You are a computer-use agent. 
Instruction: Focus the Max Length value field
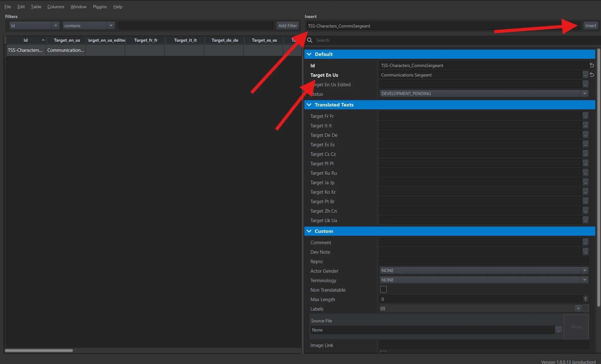coord(481,299)
